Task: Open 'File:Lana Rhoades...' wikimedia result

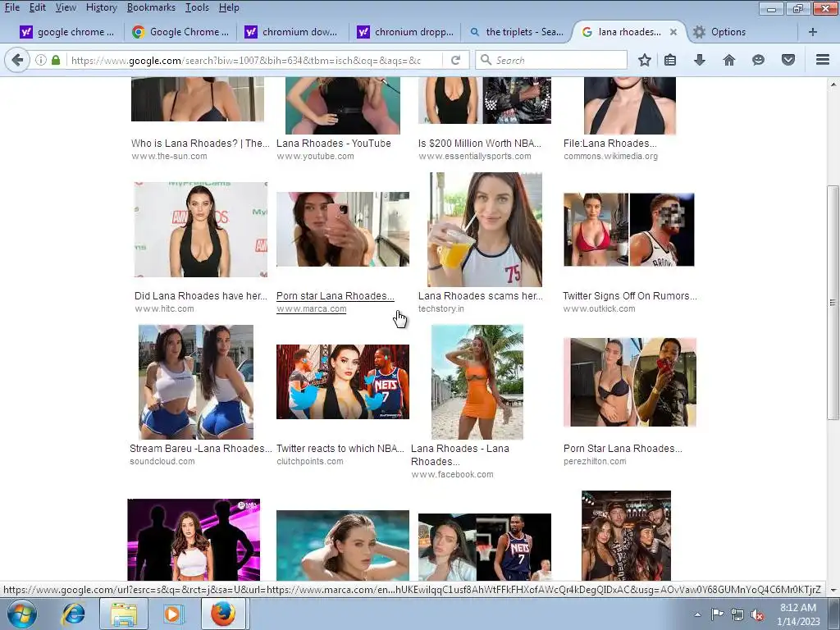Action: [x=609, y=143]
